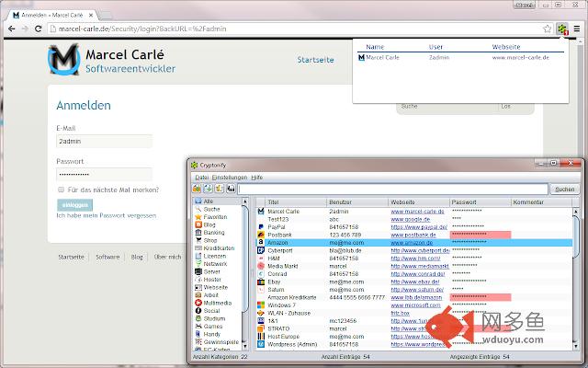Click the PayPal icon in entries table
The width and height of the screenshot is (588, 368).
pos(261,227)
